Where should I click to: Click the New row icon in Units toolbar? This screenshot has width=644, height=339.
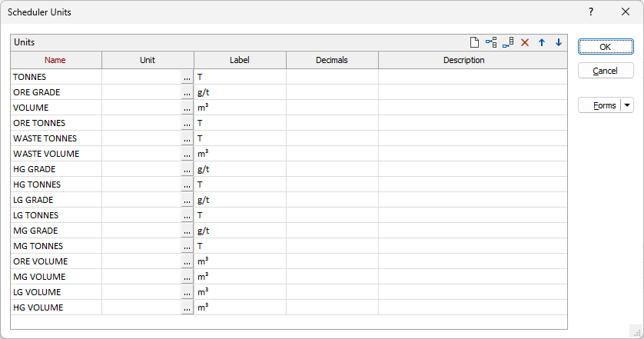tap(474, 42)
